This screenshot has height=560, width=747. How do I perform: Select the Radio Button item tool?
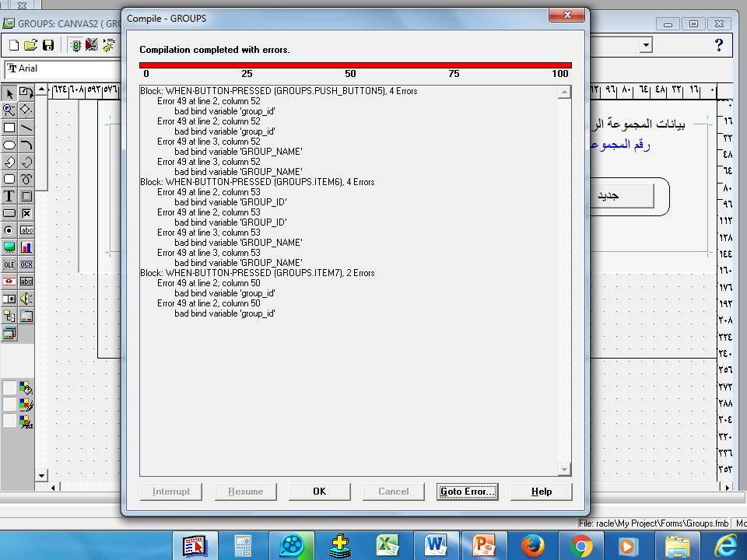pos(9,230)
